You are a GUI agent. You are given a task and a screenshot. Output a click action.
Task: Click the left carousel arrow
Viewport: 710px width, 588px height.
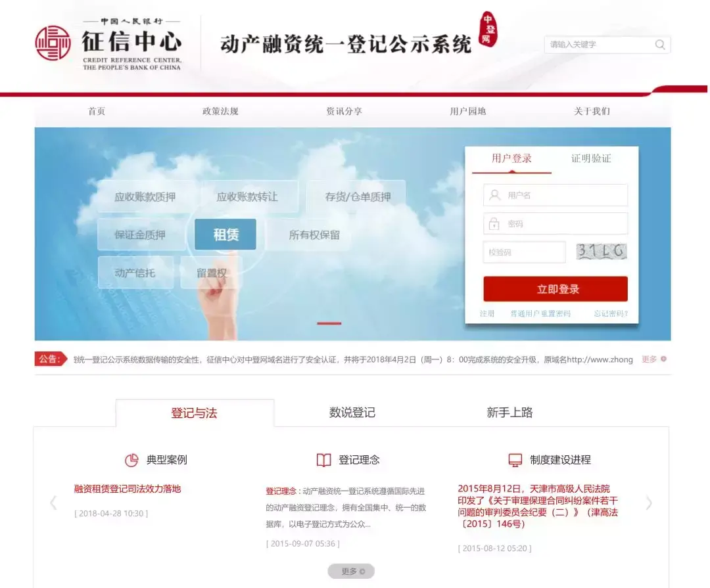click(x=54, y=503)
